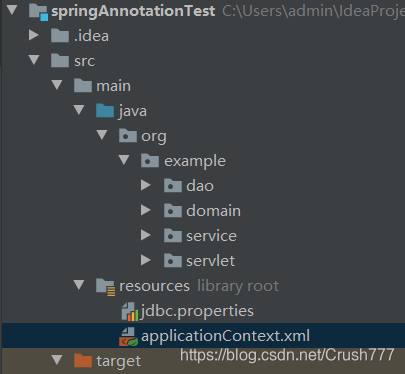Image resolution: width=405 pixels, height=374 pixels.
Task: Collapse the main folder arrow
Action: (57, 85)
